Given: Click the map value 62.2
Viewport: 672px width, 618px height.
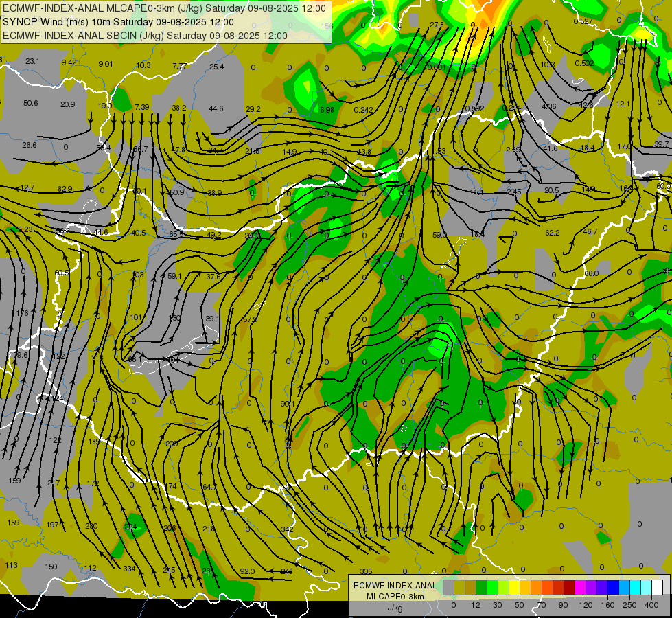Looking at the screenshot, I should 553,233.
